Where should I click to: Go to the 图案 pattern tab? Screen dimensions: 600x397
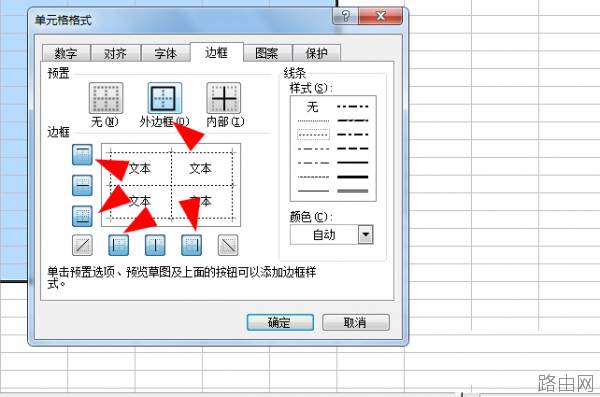coord(267,53)
